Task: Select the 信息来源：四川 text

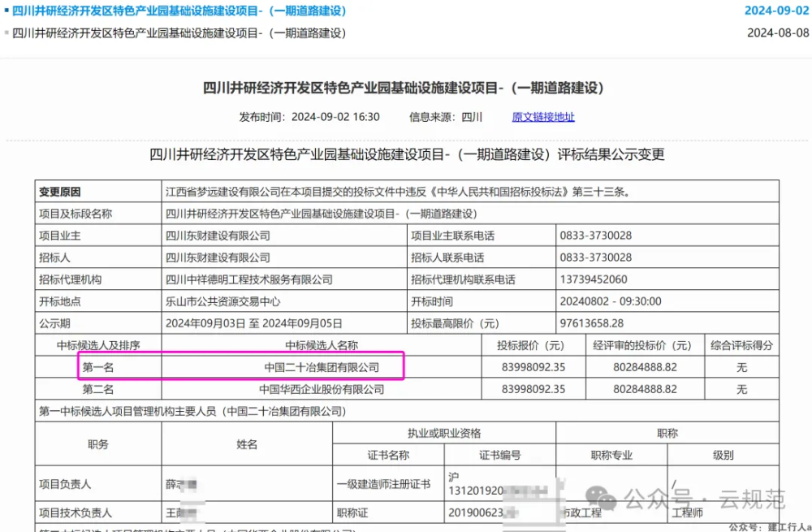Action: tap(445, 117)
